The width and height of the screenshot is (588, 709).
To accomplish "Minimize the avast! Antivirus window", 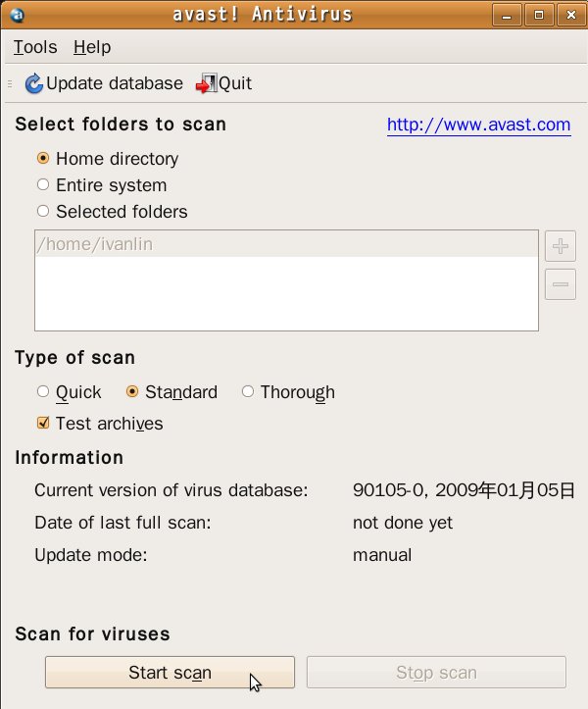I will point(507,15).
